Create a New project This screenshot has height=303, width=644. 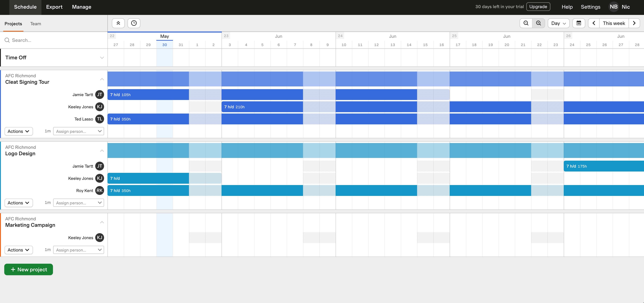click(29, 270)
